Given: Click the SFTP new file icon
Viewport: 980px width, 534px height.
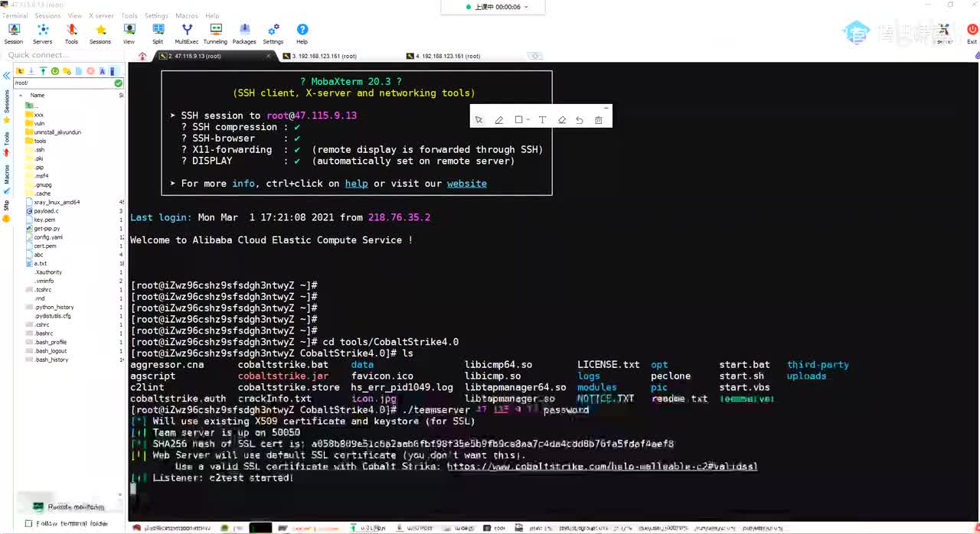Looking at the screenshot, I should 78,71.
